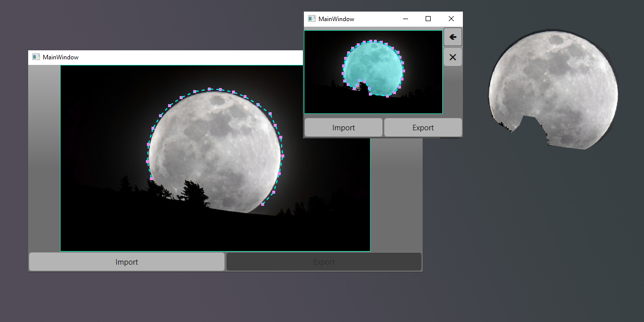Click the app icon in the larger window's title bar
This screenshot has width=644, height=322.
point(35,57)
